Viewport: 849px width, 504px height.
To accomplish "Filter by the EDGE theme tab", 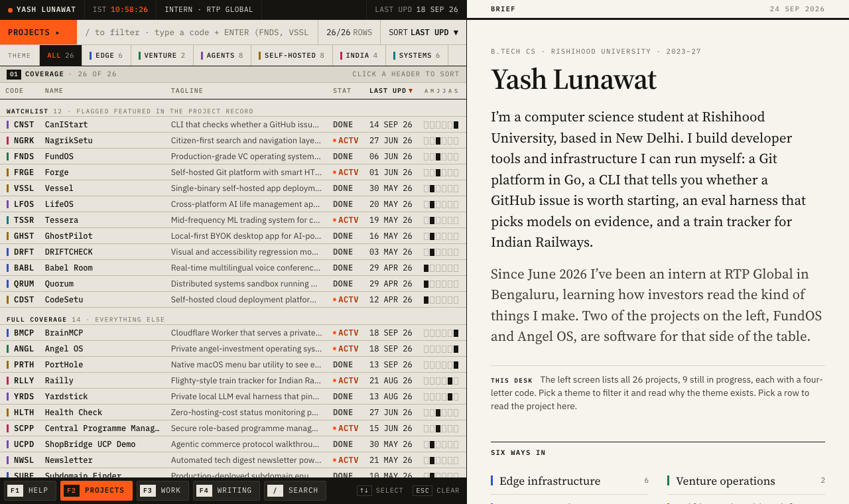I will click(x=106, y=56).
